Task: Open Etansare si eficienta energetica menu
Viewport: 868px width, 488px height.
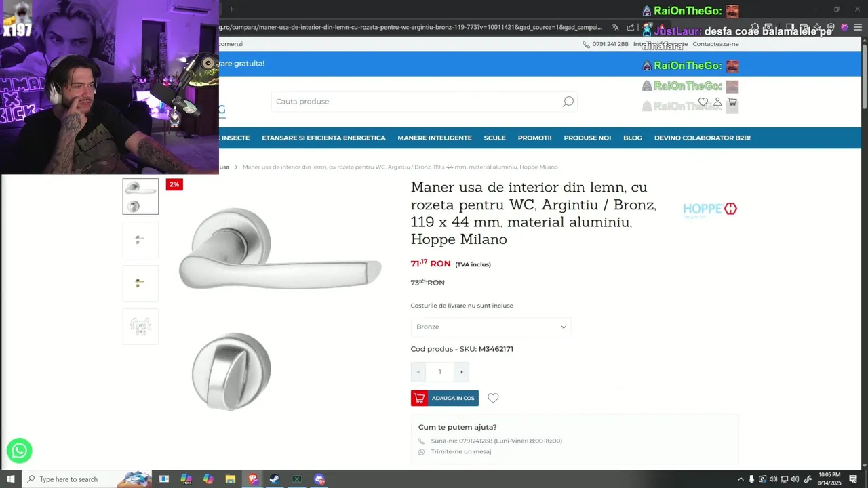Action: coord(323,138)
